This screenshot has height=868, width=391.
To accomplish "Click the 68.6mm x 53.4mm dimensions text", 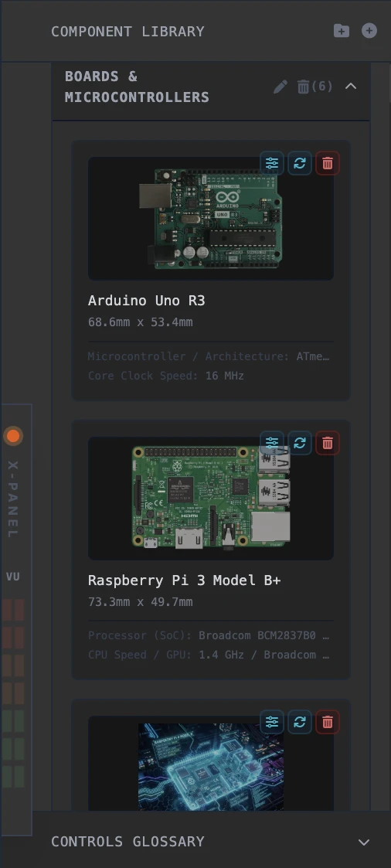I will pyautogui.click(x=141, y=322).
